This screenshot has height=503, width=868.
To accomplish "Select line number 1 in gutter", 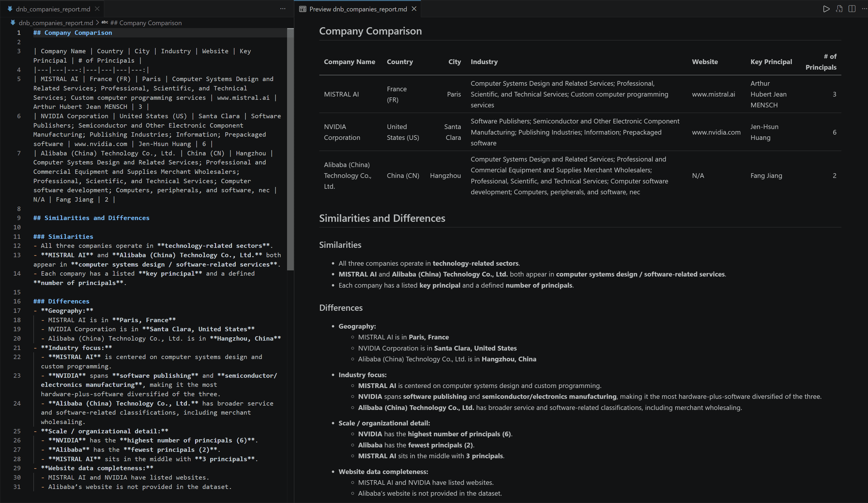I will [x=19, y=33].
